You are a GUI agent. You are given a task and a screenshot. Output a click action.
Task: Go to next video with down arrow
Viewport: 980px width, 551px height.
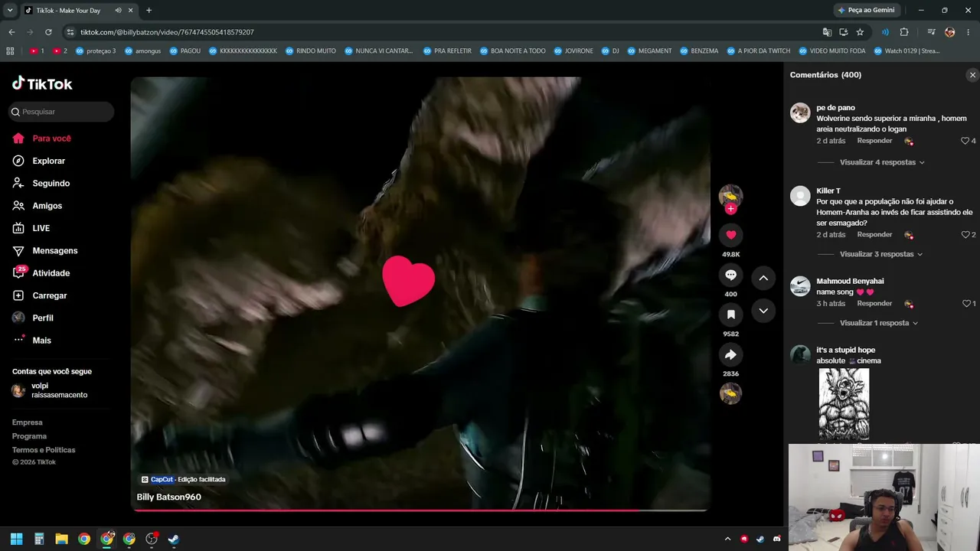pyautogui.click(x=763, y=311)
